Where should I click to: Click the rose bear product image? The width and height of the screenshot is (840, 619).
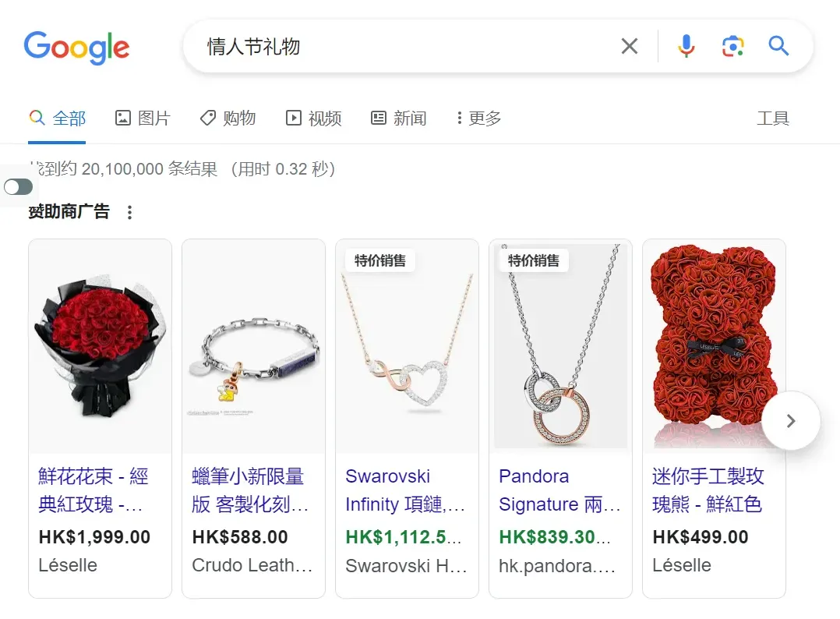[x=714, y=347]
